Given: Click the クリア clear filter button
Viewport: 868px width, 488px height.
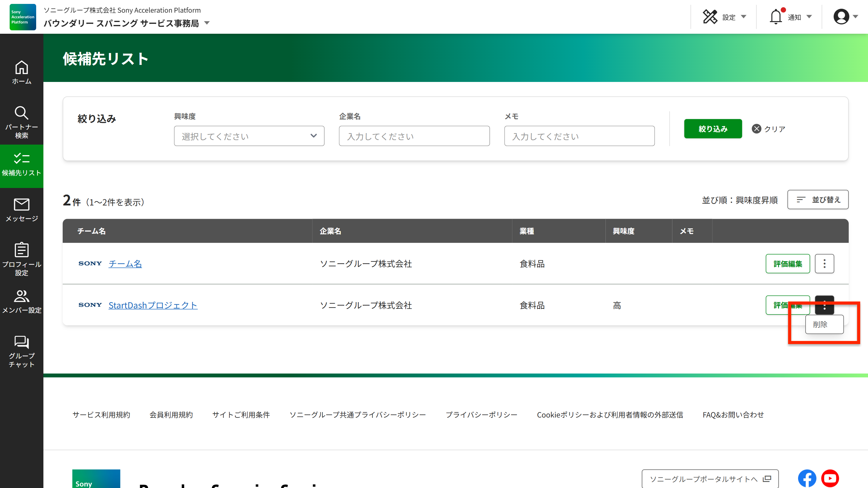Looking at the screenshot, I should coord(769,129).
